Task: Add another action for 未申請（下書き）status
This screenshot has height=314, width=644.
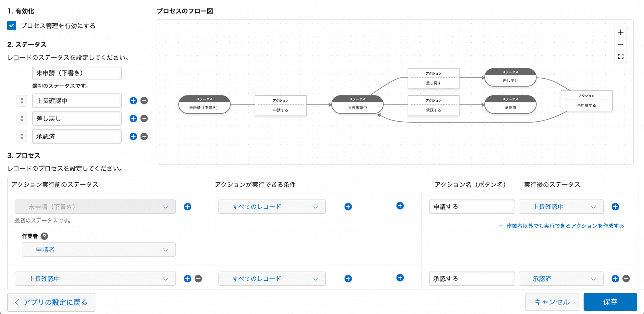Action: click(187, 207)
